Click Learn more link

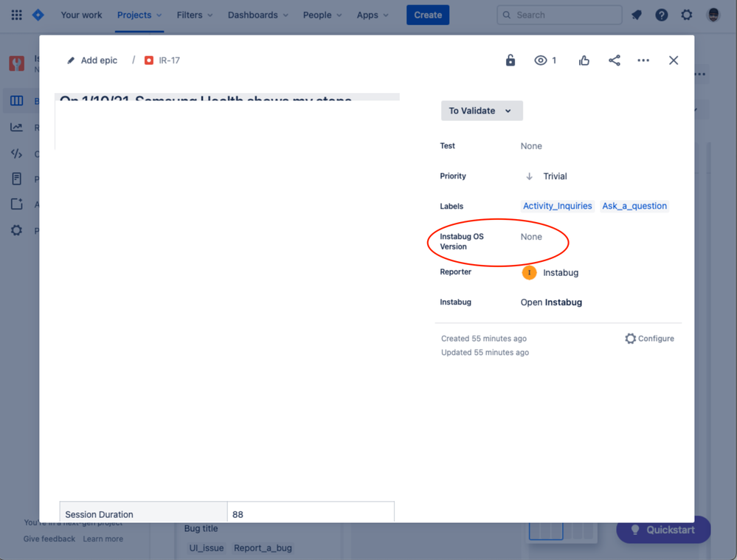pyautogui.click(x=103, y=539)
